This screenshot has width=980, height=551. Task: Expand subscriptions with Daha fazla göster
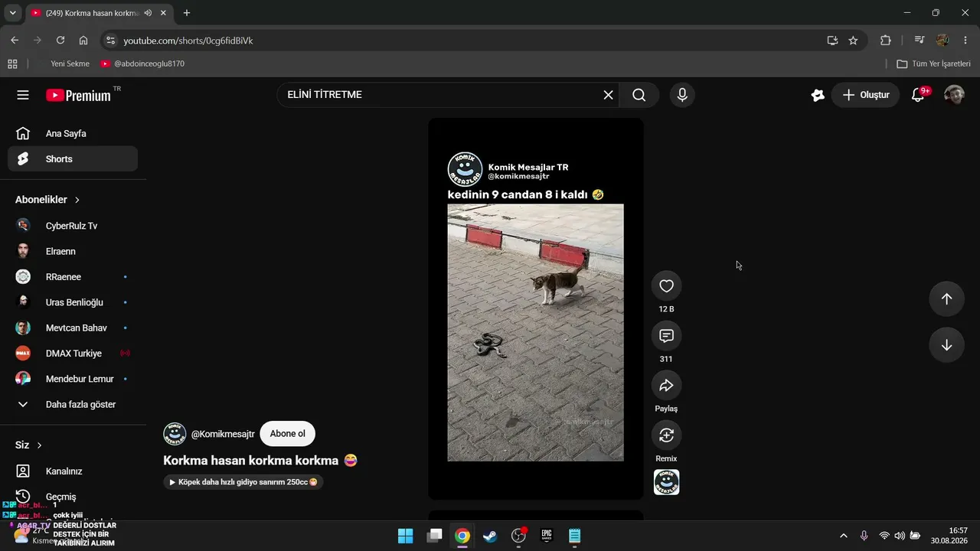pos(73,404)
